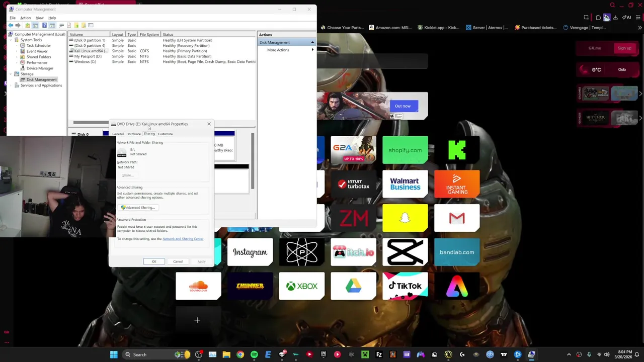Open the bandlab.com speed dial tile
Image resolution: width=644 pixels, height=362 pixels.
457,252
